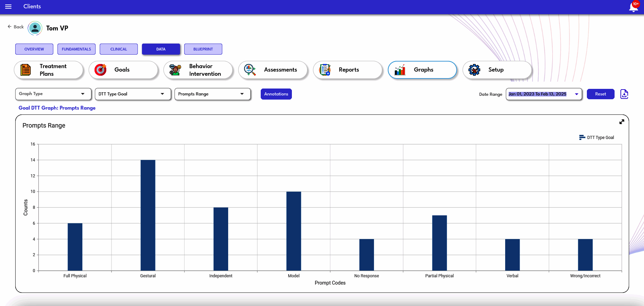Viewport: 644px width, 306px height.
Task: Reset the date range filter
Action: 601,94
